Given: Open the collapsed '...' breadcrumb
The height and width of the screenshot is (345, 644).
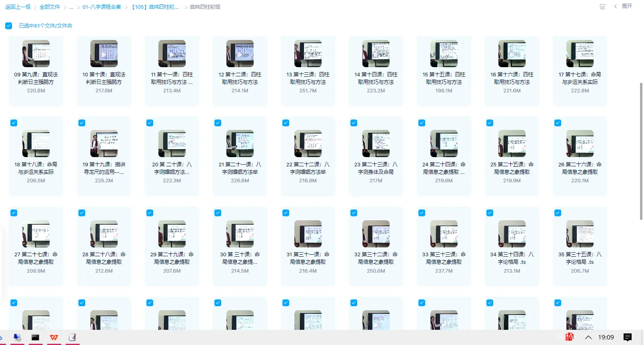Looking at the screenshot, I should tap(71, 7).
